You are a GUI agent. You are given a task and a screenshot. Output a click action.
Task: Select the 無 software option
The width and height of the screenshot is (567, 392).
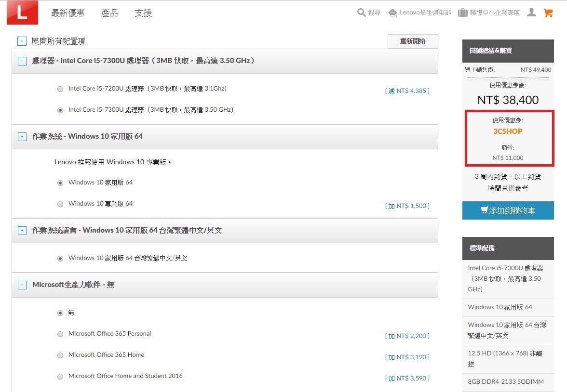[x=60, y=313]
